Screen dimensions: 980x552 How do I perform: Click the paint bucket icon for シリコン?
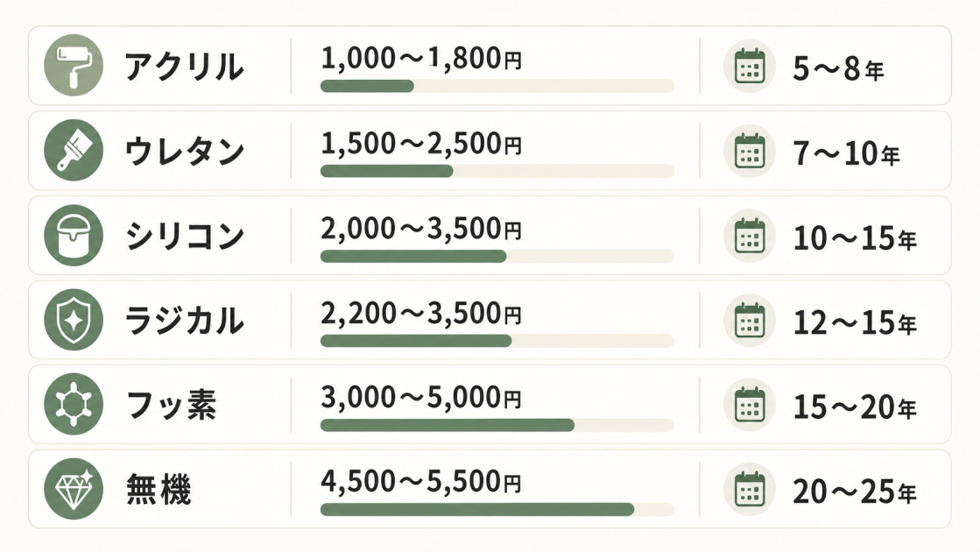74,235
